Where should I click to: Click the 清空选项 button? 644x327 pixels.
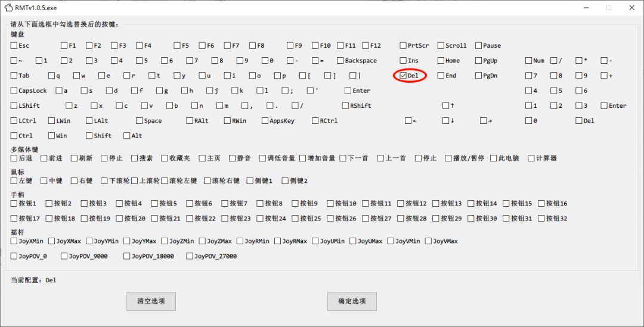click(151, 301)
